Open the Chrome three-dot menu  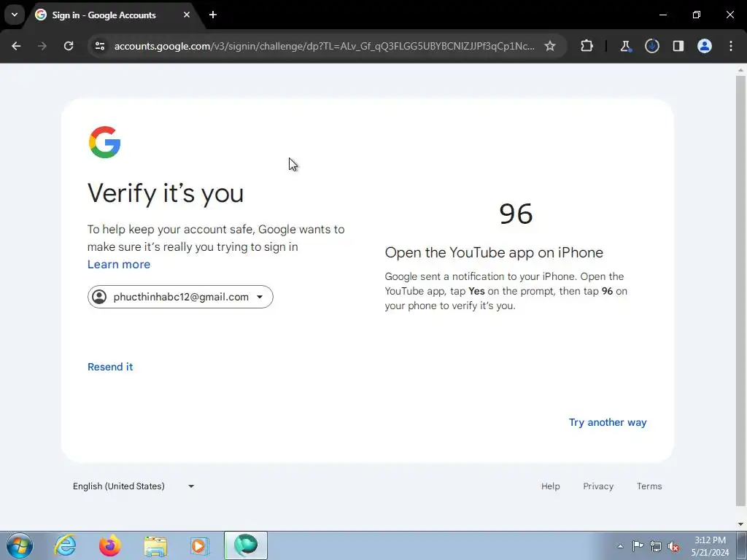[731, 46]
